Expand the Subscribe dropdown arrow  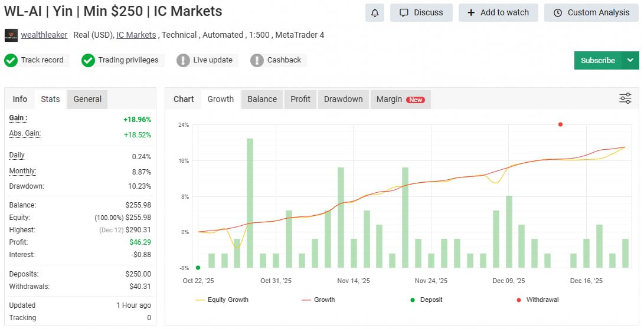(x=630, y=60)
